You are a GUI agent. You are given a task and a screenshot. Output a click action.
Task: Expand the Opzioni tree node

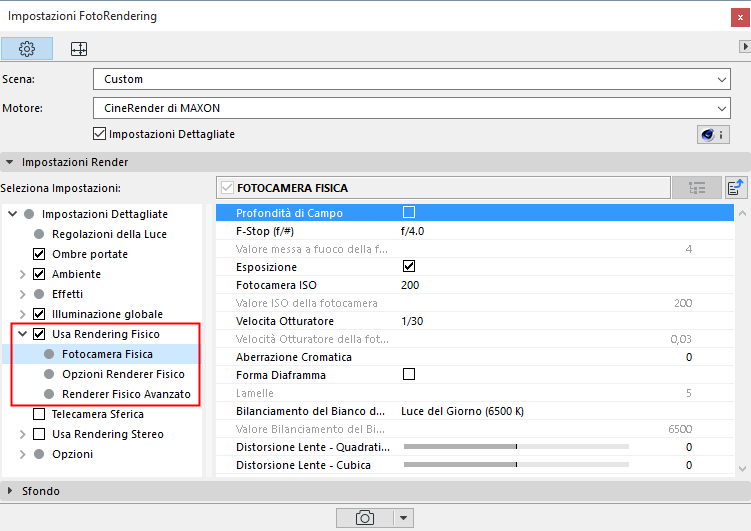click(x=22, y=454)
